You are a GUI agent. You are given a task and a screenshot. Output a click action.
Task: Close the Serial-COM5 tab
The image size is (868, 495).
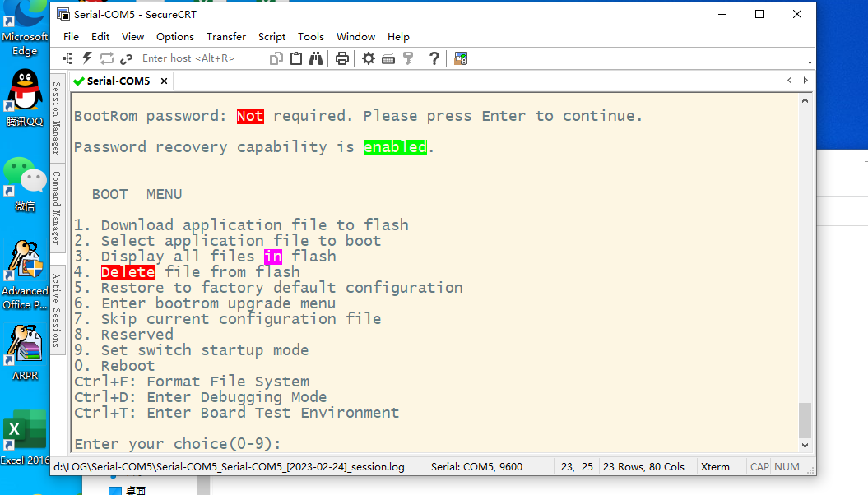click(x=164, y=81)
